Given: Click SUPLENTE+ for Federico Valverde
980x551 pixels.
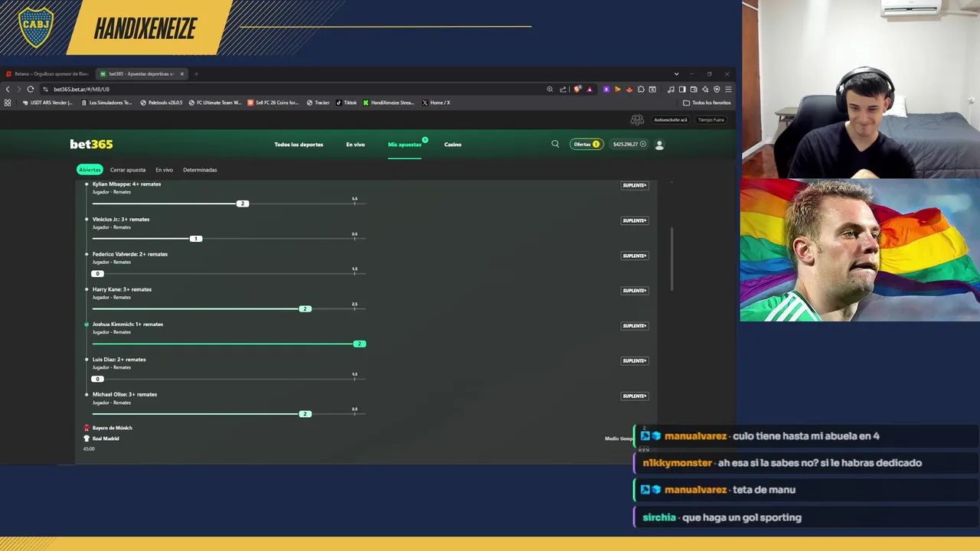Looking at the screenshot, I should click(x=634, y=256).
